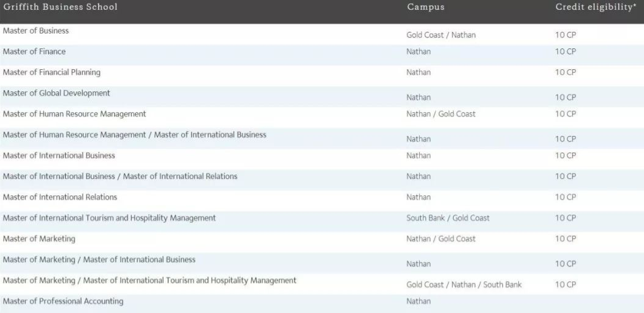Click the Griffith Business School column header
The image size is (644, 313).
pyautogui.click(x=60, y=7)
